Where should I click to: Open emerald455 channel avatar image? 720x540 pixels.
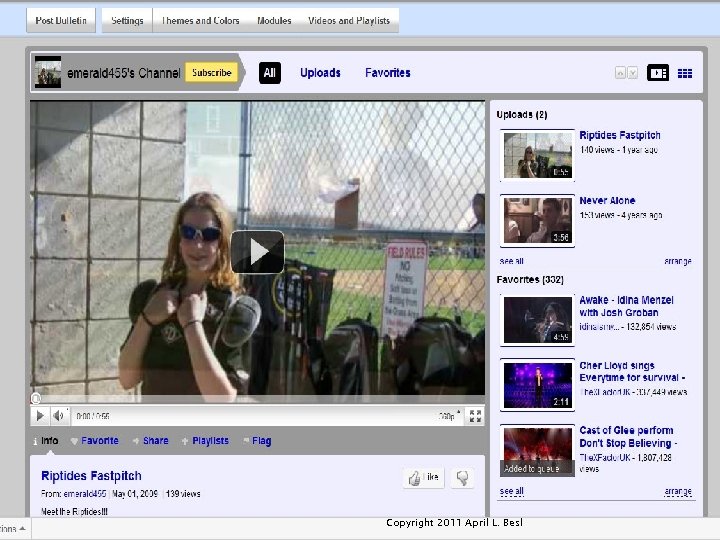[48, 72]
